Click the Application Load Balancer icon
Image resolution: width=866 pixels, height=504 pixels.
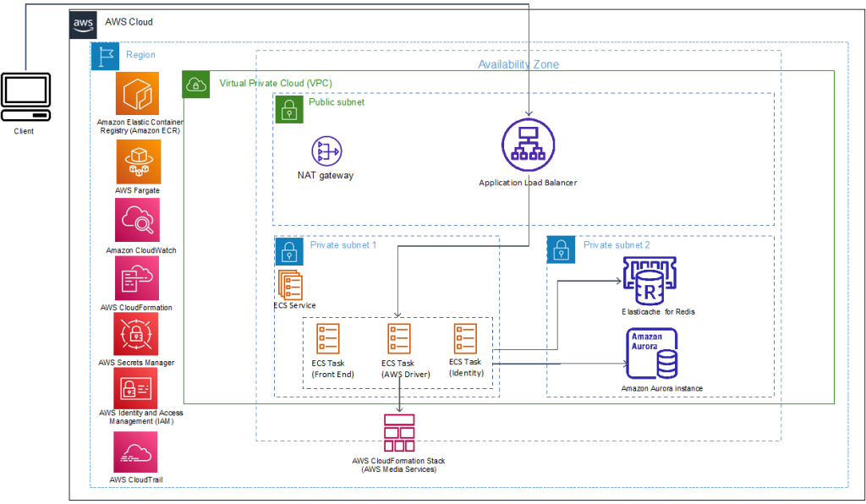pos(528,144)
